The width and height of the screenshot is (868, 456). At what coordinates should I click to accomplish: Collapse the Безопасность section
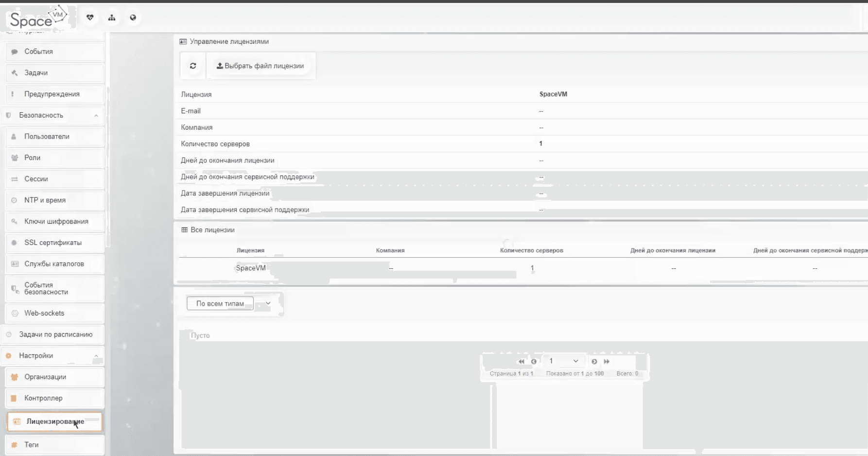point(96,115)
